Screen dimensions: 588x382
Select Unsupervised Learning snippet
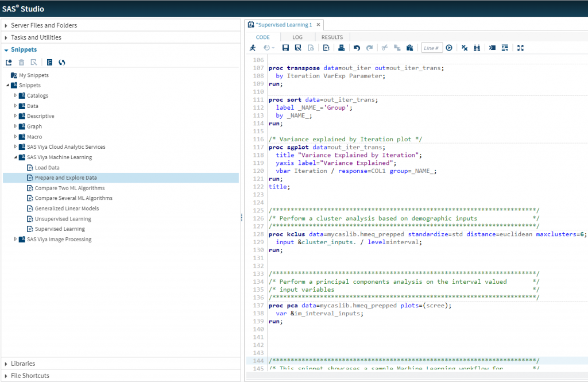click(63, 219)
